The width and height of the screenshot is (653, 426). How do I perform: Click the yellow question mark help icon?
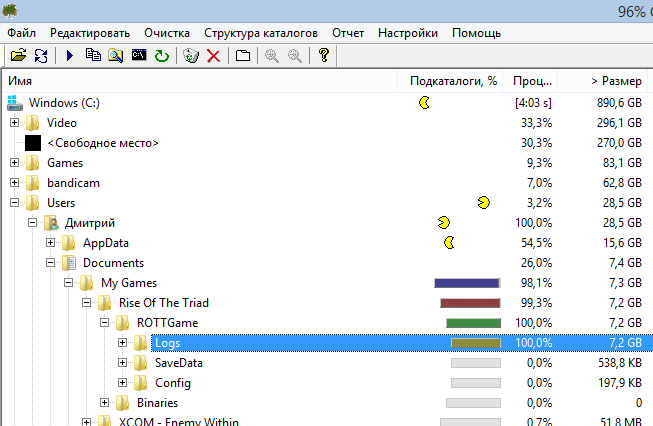[324, 55]
